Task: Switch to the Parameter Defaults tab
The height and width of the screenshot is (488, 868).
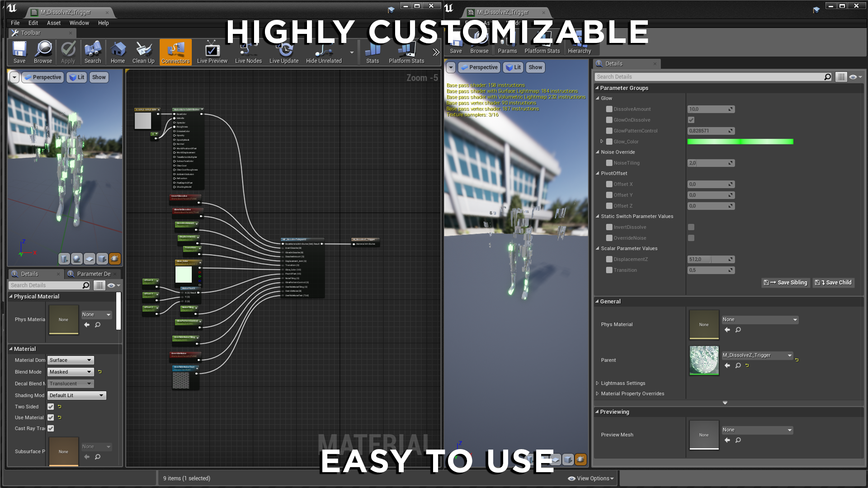Action: click(93, 274)
